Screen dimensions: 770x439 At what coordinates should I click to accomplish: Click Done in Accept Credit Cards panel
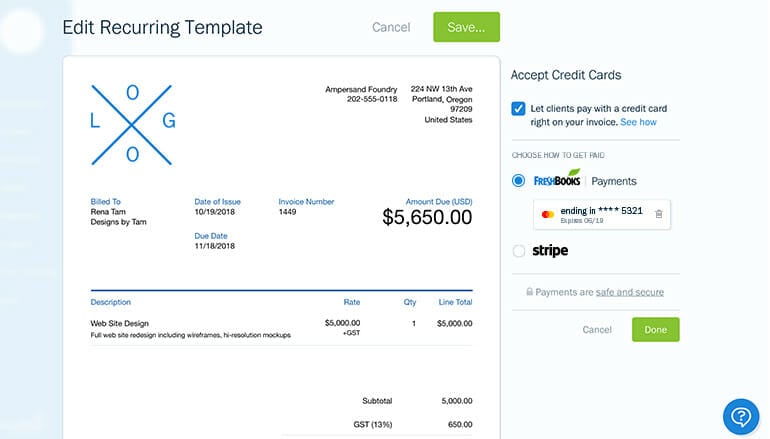click(656, 329)
